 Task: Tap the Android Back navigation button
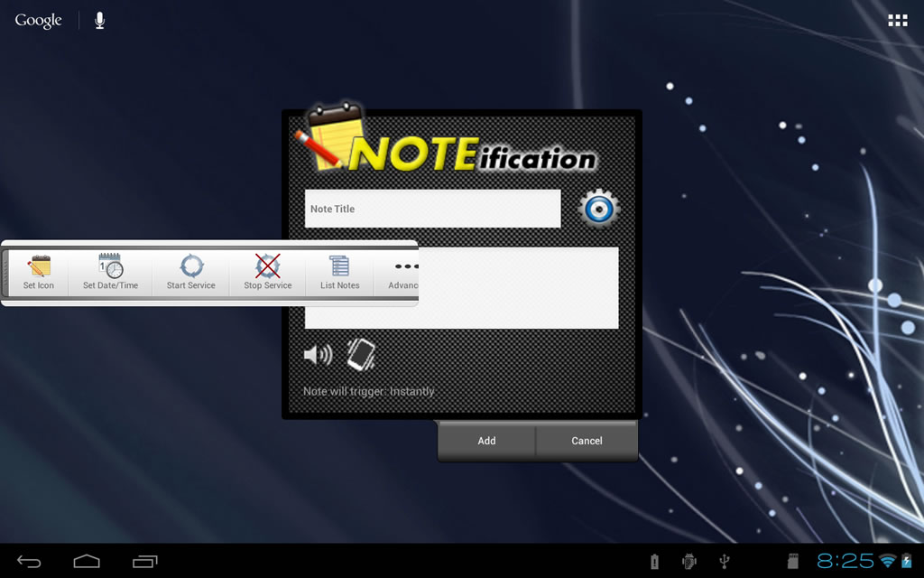(x=29, y=562)
